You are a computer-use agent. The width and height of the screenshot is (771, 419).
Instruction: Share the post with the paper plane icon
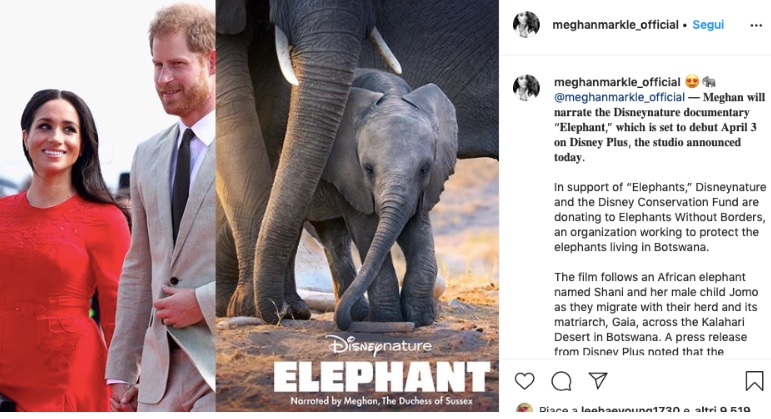click(598, 381)
